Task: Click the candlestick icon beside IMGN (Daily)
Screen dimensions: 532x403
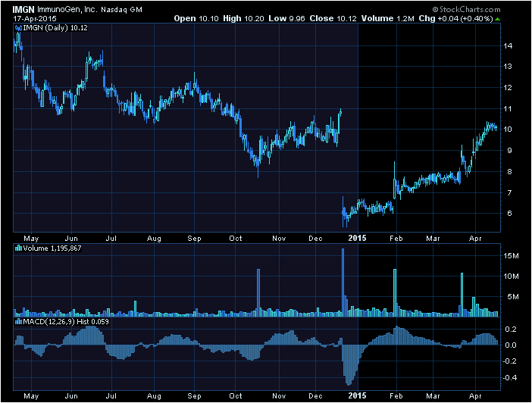Action: click(x=19, y=28)
